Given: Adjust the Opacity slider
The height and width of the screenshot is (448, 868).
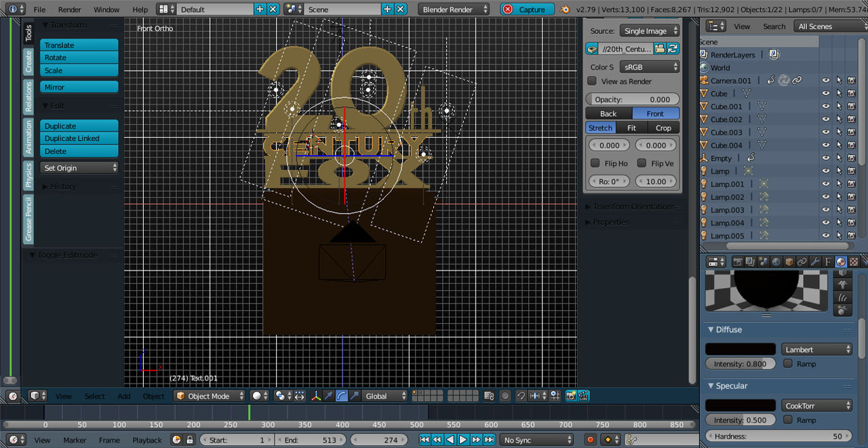Looking at the screenshot, I should [x=633, y=99].
